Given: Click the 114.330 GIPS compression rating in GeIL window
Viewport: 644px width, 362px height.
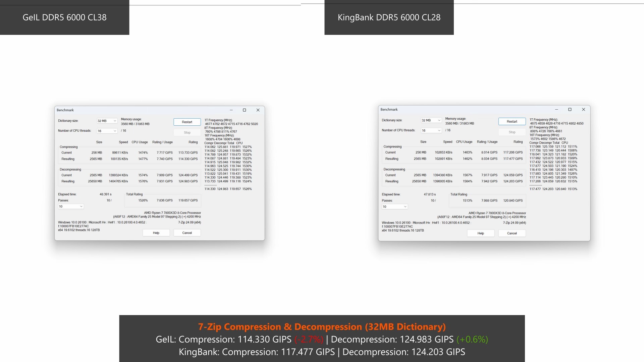Looking at the screenshot, I should pos(188,159).
